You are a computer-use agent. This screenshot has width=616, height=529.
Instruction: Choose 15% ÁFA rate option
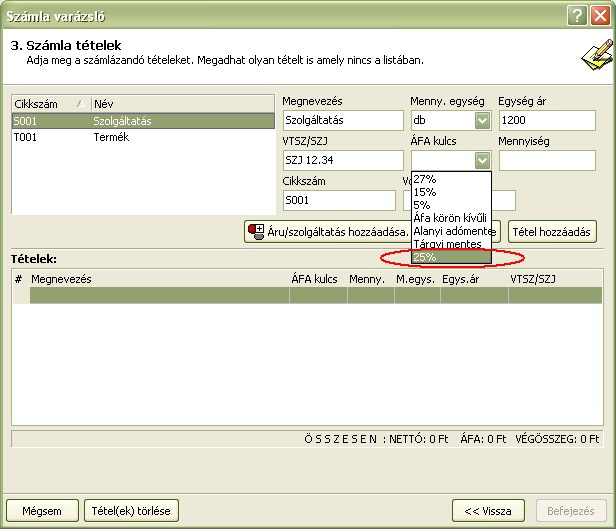pos(424,192)
